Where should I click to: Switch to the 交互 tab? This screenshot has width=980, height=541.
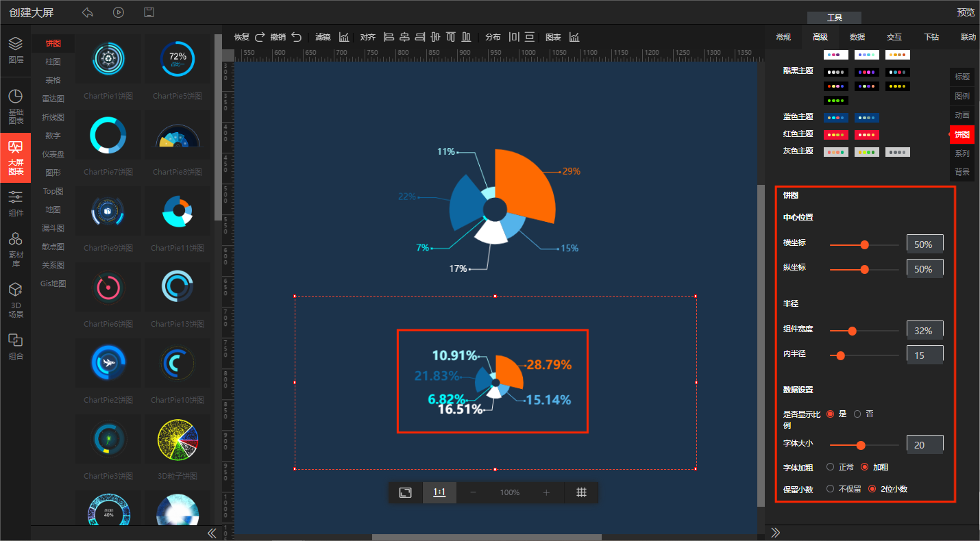coord(894,37)
